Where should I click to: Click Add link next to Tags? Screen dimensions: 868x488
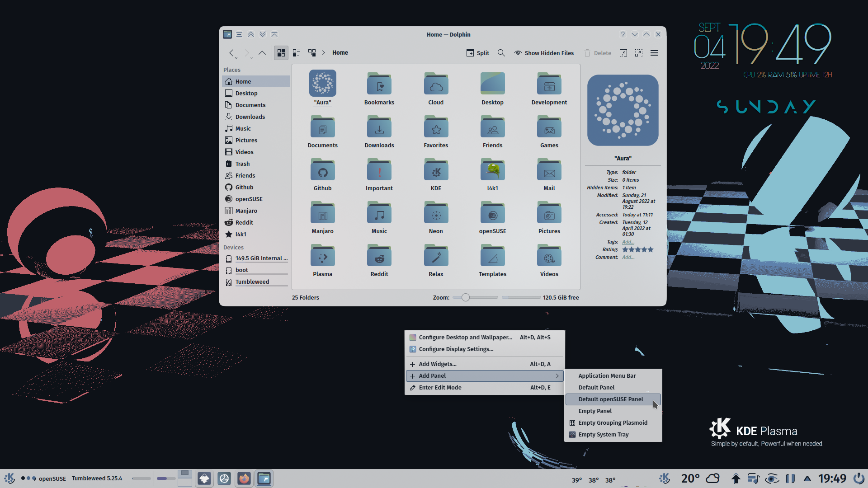point(628,242)
